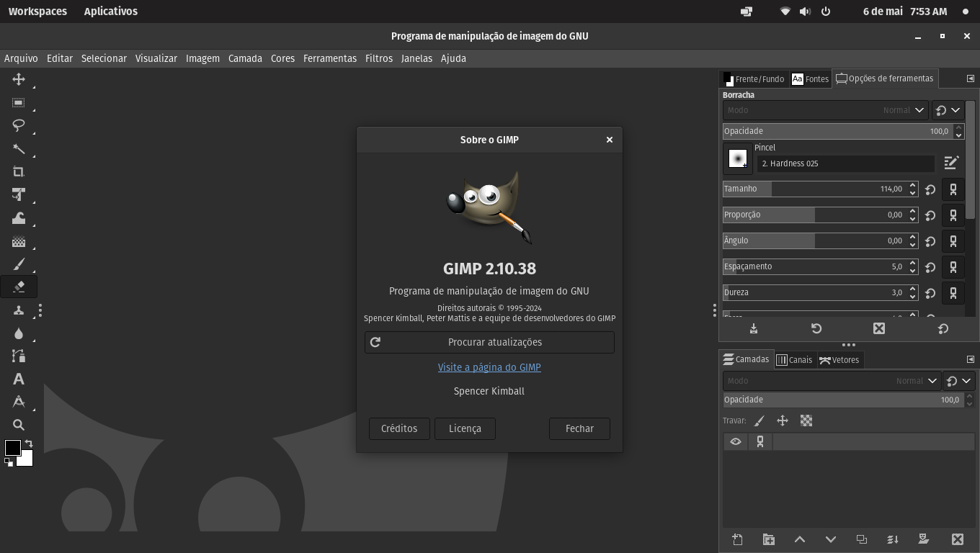Image resolution: width=980 pixels, height=553 pixels.
Task: Switch to the Canais tab
Action: click(795, 359)
